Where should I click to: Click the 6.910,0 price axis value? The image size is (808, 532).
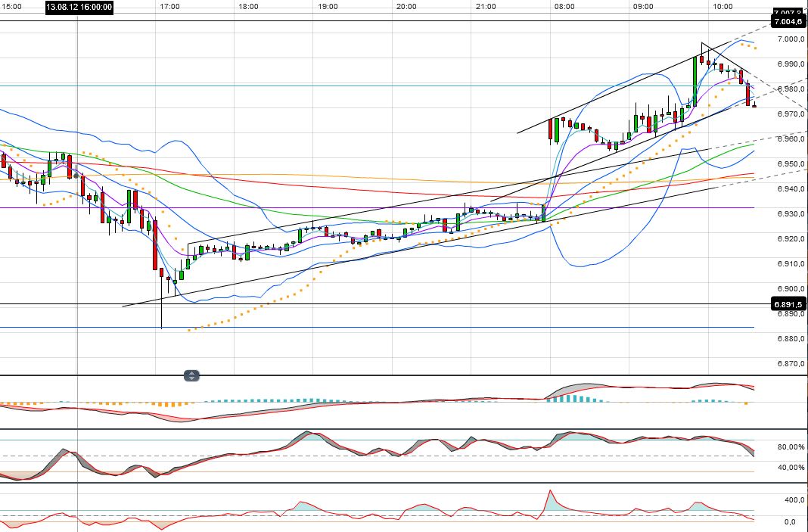(x=791, y=264)
